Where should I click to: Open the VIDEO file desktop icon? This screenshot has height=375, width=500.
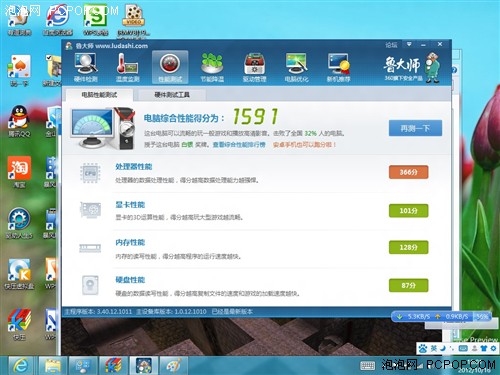(134, 20)
